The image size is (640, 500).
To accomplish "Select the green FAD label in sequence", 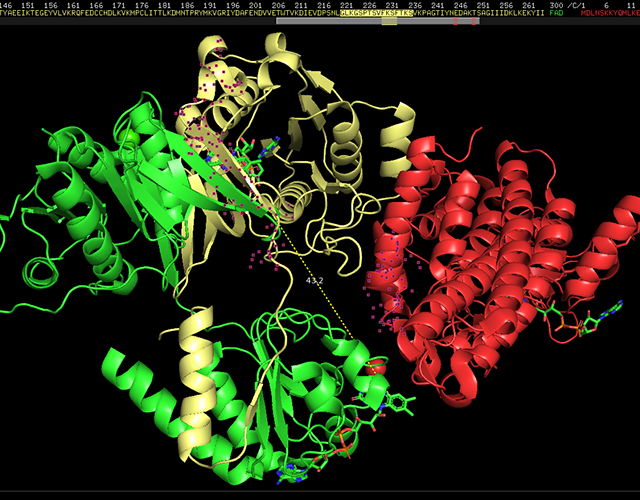I will coord(556,14).
